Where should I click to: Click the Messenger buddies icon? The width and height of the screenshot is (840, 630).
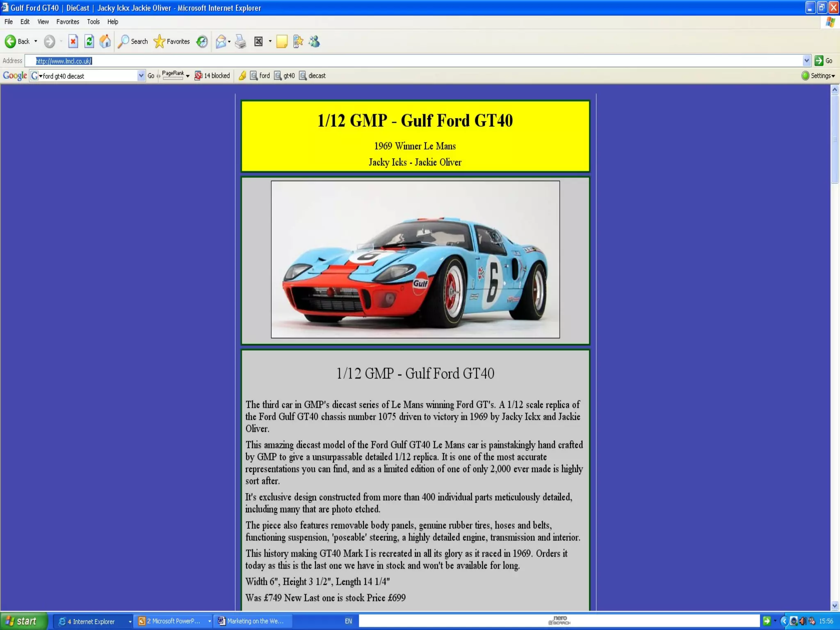[x=315, y=41]
